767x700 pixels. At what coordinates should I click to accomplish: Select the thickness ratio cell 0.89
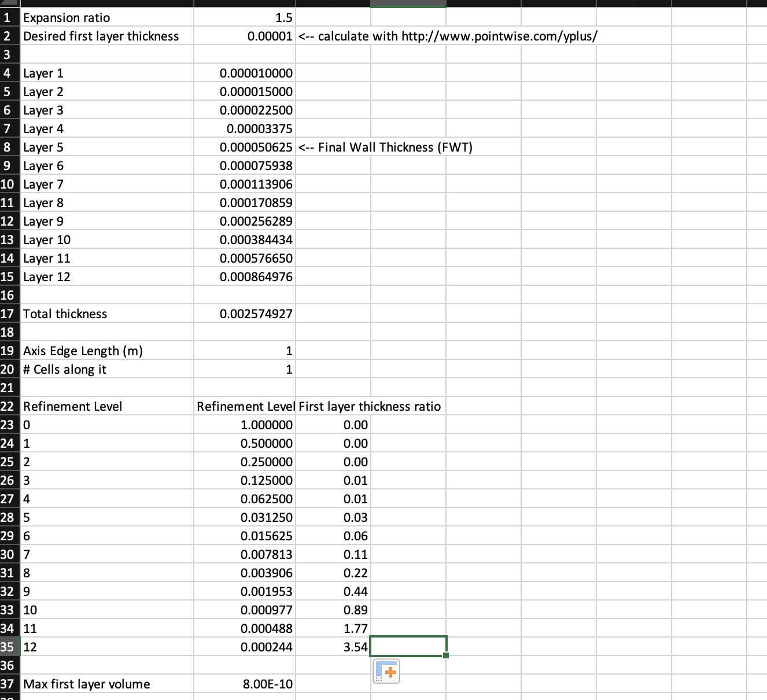[x=333, y=610]
